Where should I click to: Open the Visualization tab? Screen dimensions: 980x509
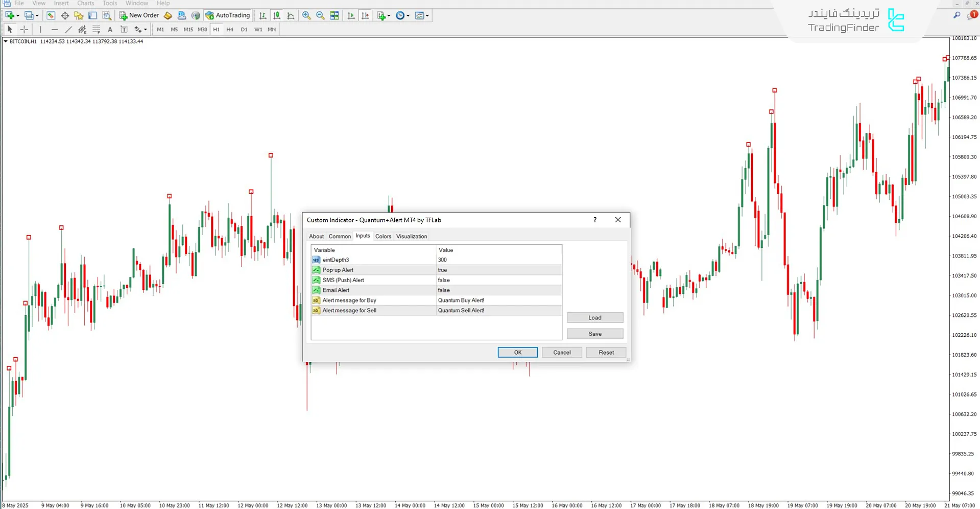[411, 237]
